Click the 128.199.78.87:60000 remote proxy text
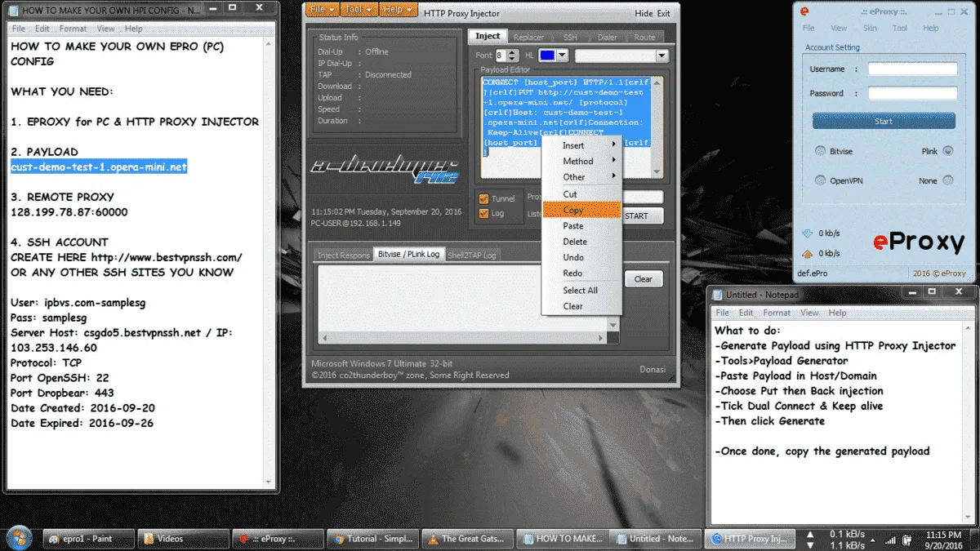The image size is (980, 551). [x=69, y=212]
